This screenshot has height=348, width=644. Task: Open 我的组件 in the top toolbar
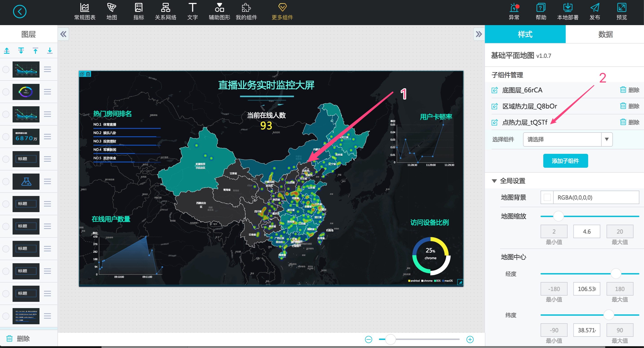(246, 11)
